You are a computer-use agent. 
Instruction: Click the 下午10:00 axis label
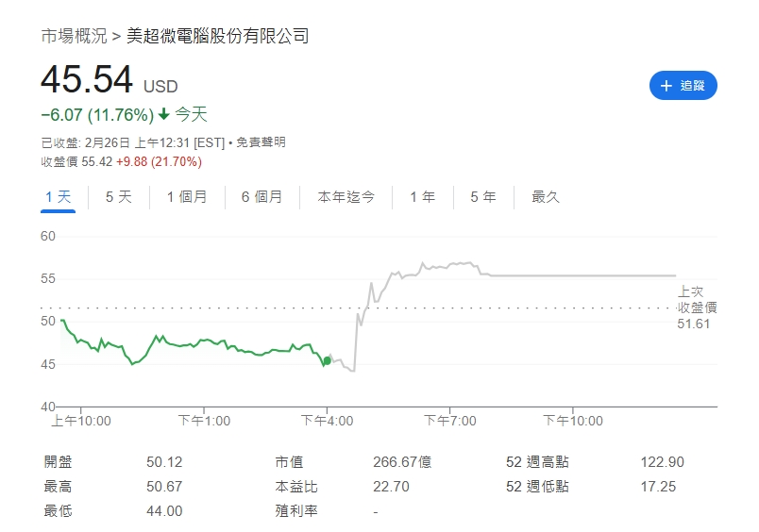pos(573,421)
